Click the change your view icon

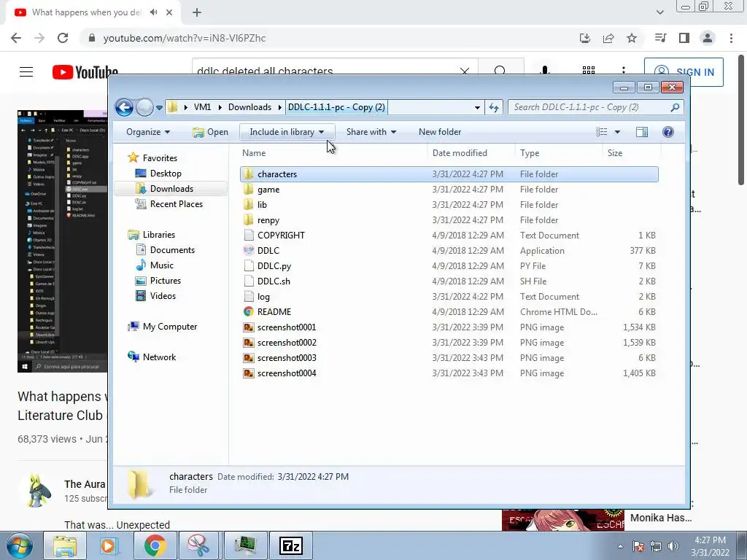tap(602, 132)
